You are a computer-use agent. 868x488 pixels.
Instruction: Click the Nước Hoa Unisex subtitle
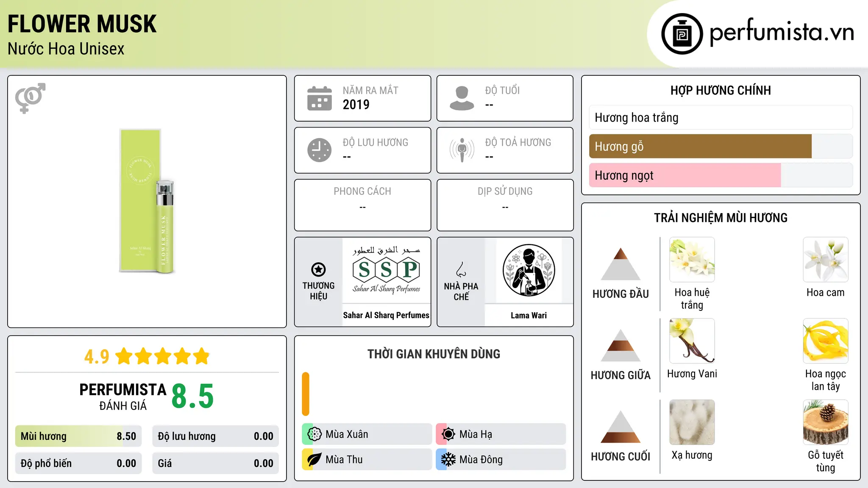click(66, 49)
